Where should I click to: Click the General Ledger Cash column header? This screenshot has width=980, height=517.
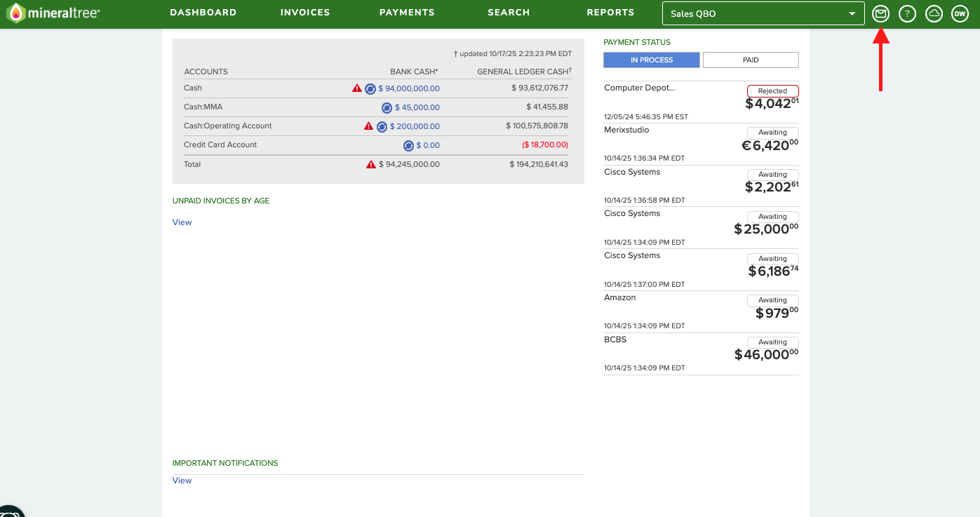coord(525,72)
